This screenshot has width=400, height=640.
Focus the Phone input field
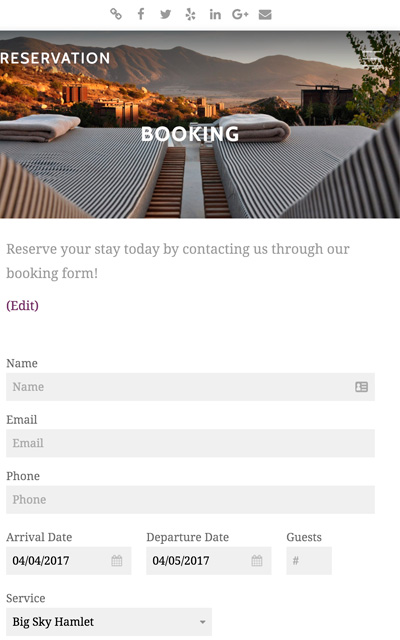[x=190, y=499]
